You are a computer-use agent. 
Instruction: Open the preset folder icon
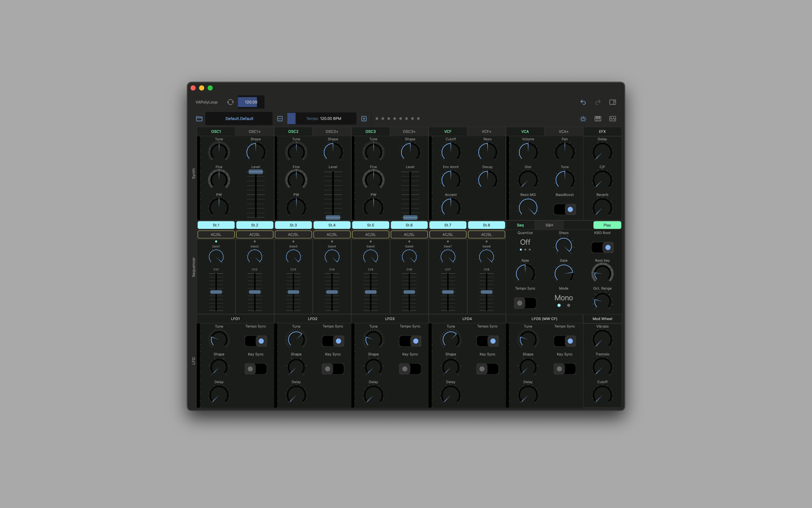199,119
